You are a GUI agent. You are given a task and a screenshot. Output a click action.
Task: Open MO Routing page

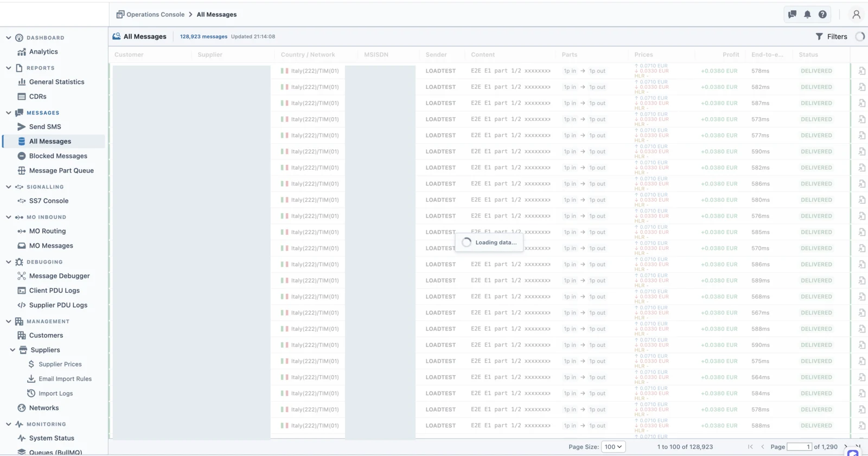pos(47,231)
